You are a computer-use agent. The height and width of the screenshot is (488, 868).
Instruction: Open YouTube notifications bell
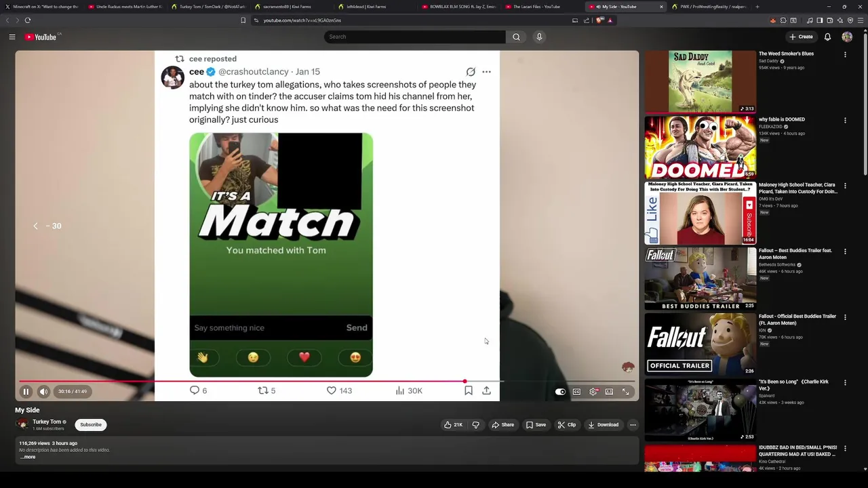(827, 37)
